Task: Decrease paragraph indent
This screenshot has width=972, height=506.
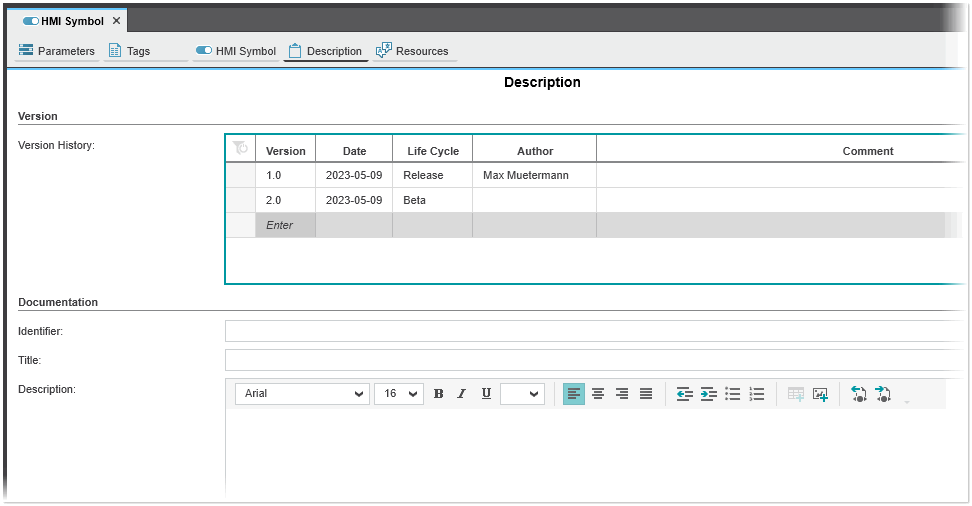Action: 684,394
